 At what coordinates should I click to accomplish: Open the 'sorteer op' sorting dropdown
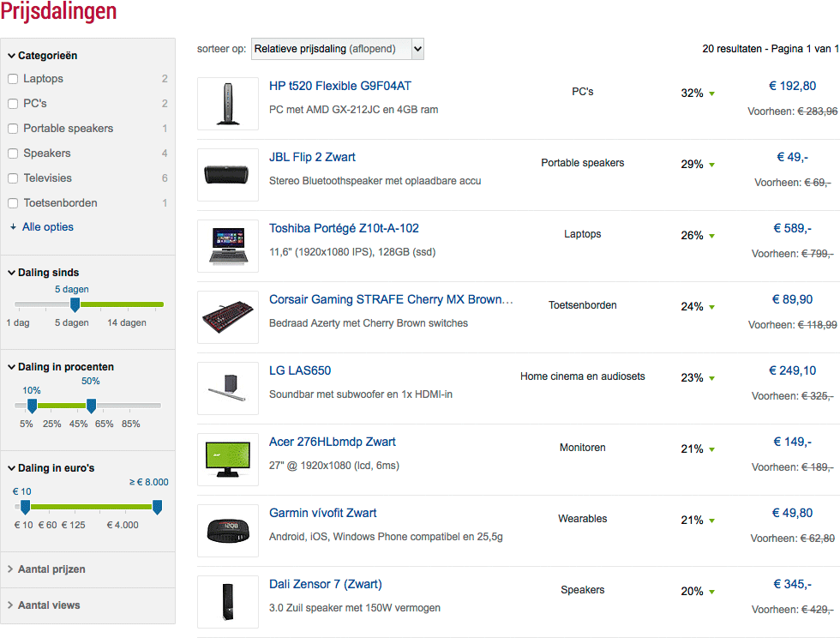tap(338, 49)
